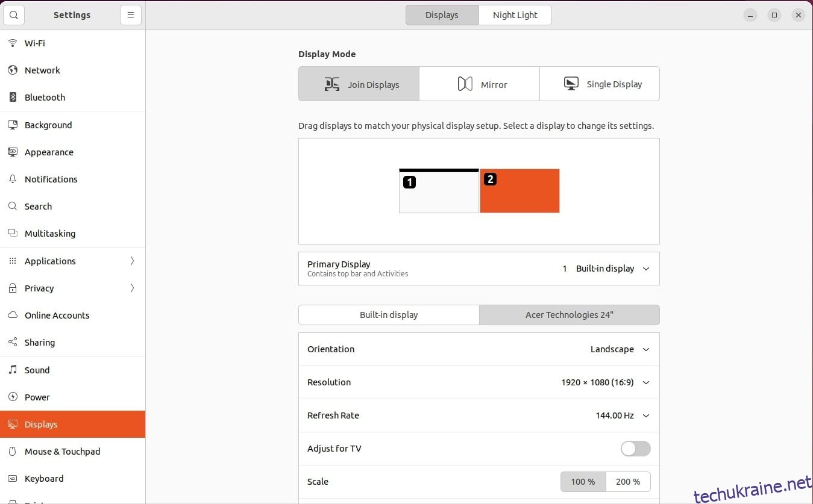Click the Notifications bell icon
The width and height of the screenshot is (813, 504).
[13, 179]
